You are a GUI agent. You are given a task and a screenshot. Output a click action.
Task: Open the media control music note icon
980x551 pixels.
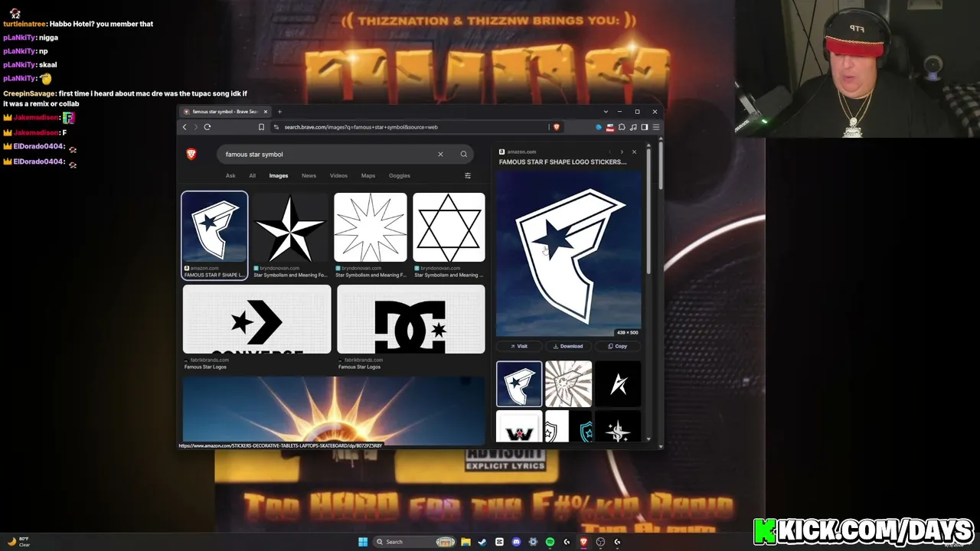(x=633, y=127)
